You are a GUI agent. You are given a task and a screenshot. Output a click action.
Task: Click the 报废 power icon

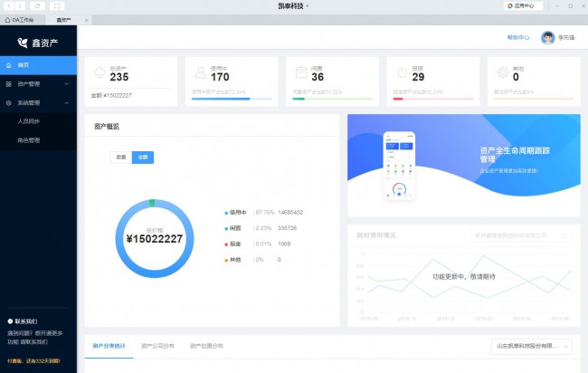(402, 72)
